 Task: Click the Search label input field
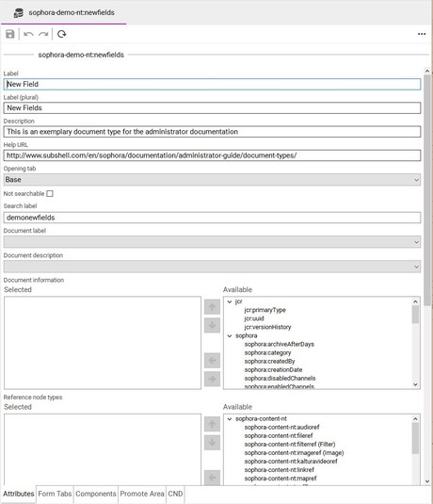pyautogui.click(x=212, y=218)
